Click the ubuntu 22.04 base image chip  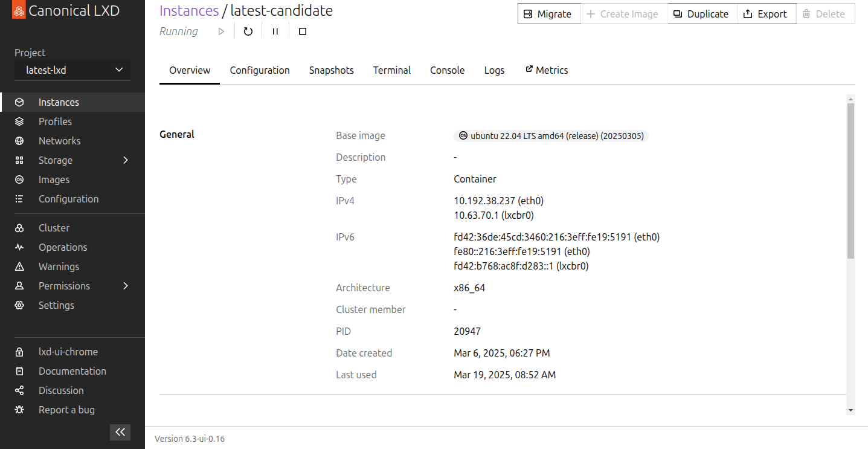[550, 135]
